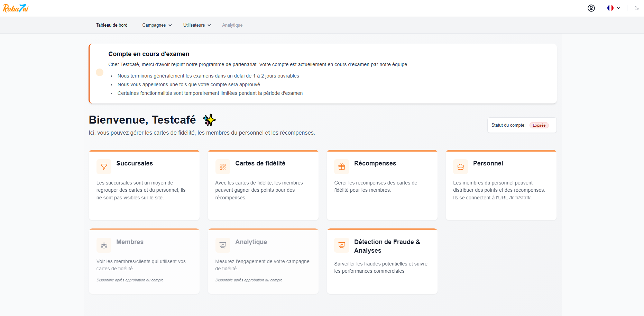Open the French flag language dropdown
The width and height of the screenshot is (644, 316).
click(613, 8)
